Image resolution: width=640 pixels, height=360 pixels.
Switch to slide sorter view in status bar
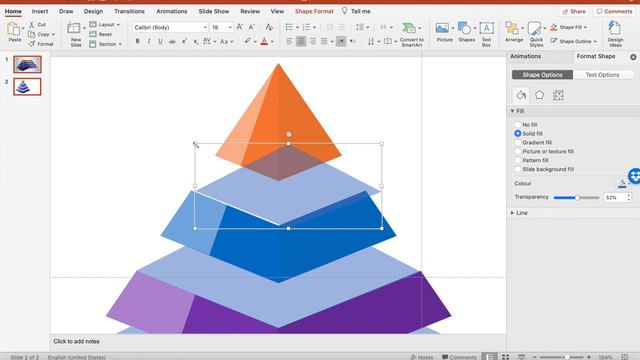click(505, 357)
